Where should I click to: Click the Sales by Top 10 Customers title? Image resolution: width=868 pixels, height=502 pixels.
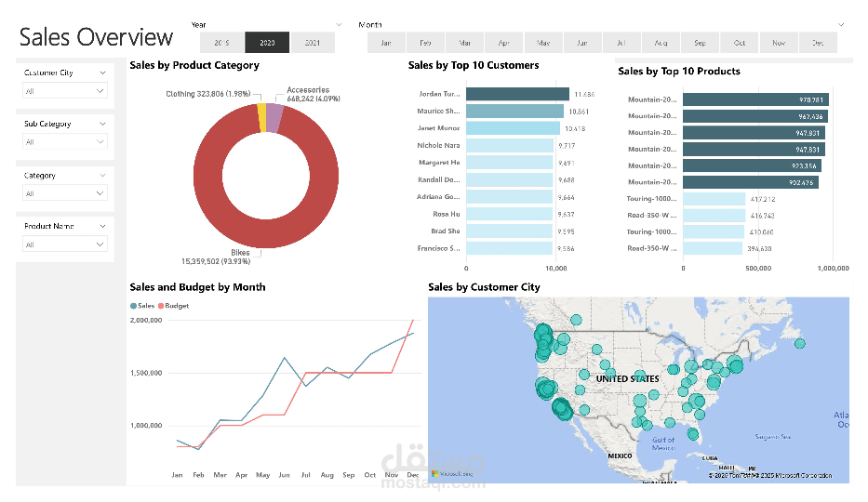[474, 65]
